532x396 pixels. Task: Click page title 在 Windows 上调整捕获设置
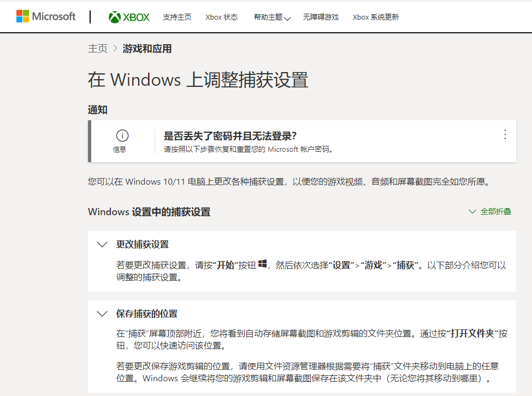198,80
